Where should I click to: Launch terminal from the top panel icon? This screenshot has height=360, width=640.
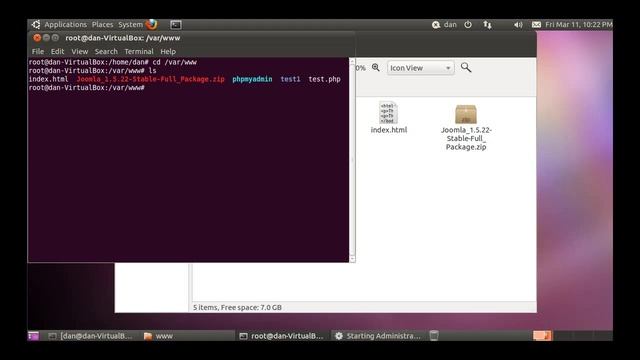(x=176, y=25)
